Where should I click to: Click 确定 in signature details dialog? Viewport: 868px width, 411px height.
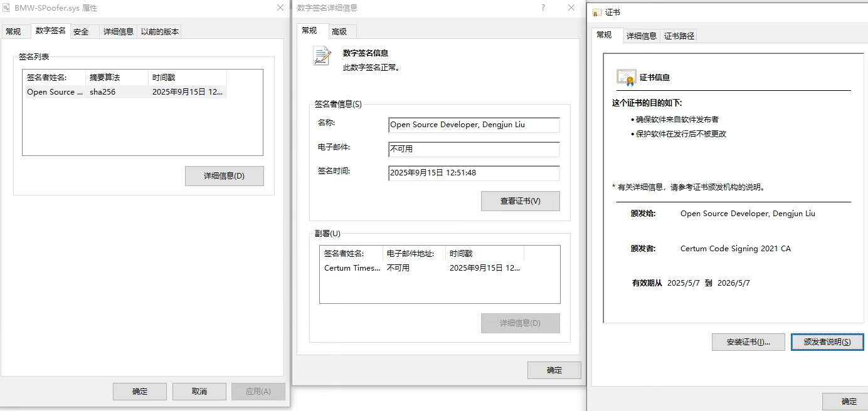pyautogui.click(x=554, y=370)
